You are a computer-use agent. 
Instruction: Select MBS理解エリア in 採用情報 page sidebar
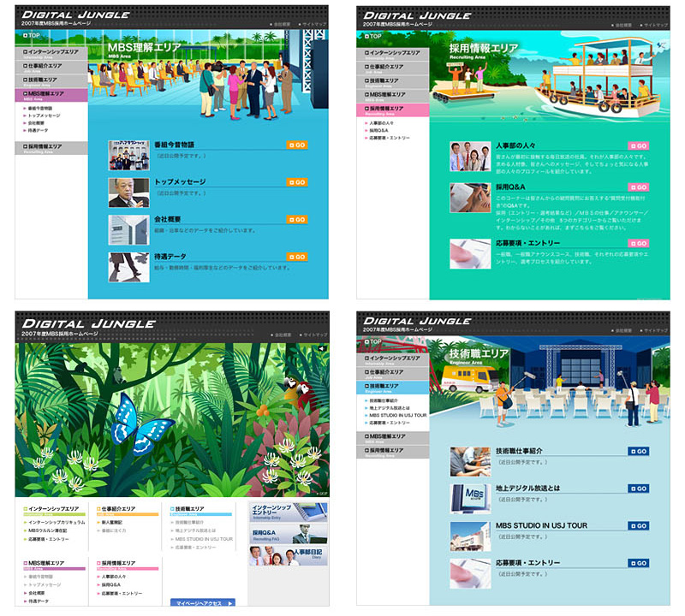393,96
